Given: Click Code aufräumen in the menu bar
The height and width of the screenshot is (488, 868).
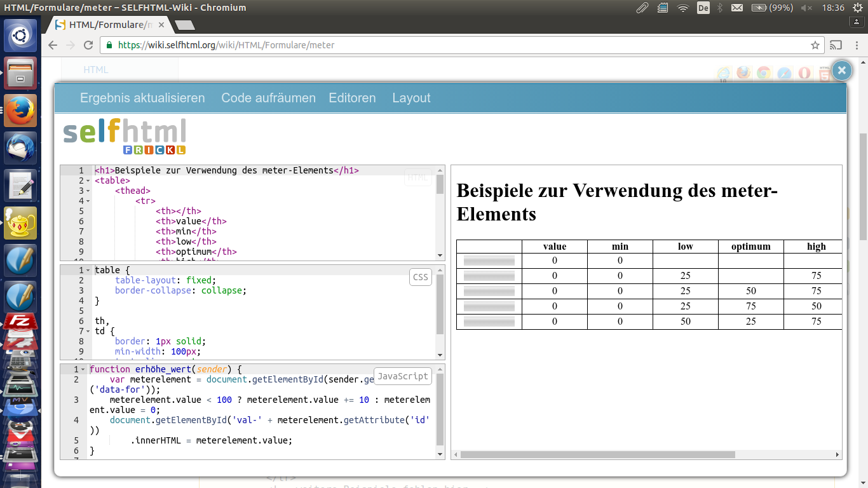Looking at the screenshot, I should (268, 98).
